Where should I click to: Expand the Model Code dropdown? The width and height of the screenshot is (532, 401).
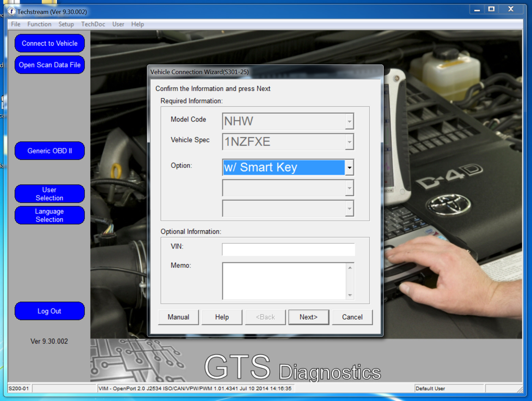pos(349,121)
